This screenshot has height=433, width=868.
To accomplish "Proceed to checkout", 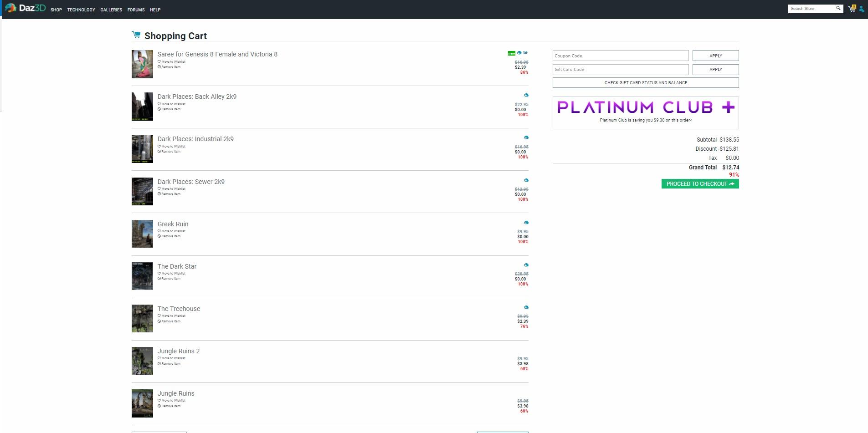I will (700, 184).
